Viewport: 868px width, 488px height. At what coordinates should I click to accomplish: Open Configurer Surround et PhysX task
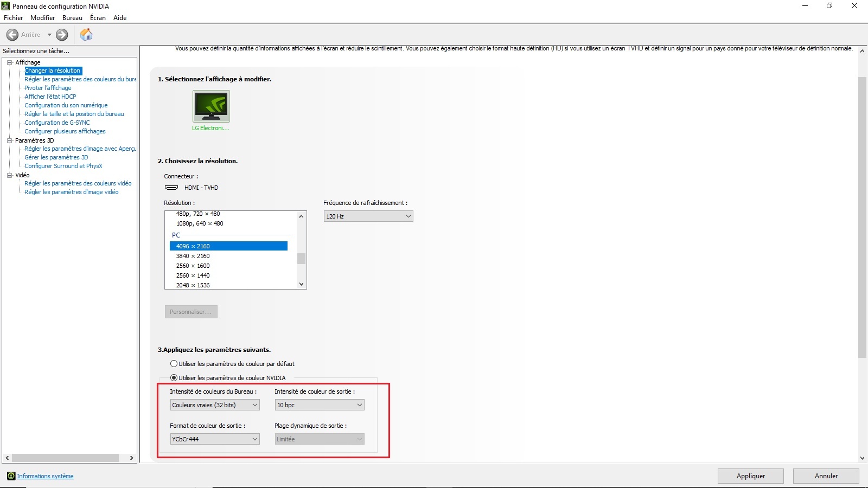click(x=63, y=166)
